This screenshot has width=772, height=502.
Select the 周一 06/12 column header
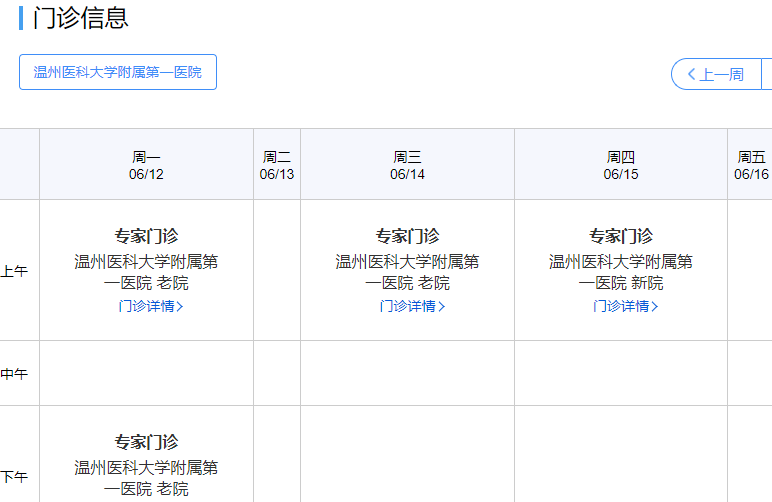146,165
